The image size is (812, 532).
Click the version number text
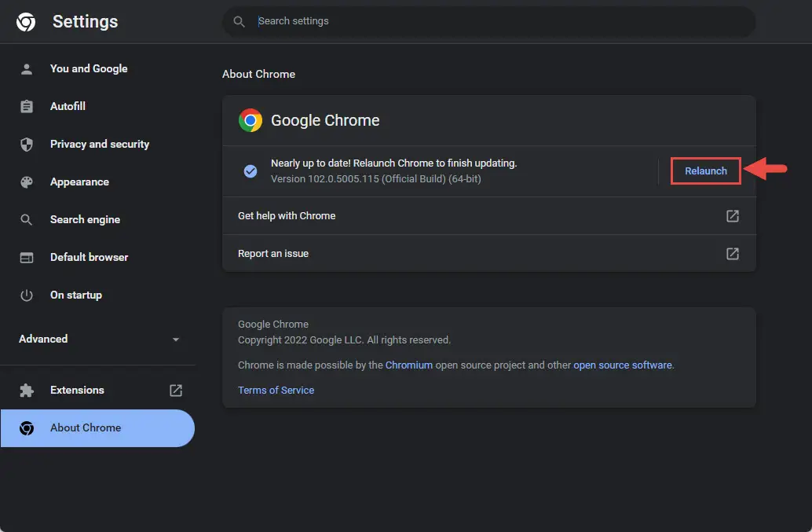click(376, 178)
